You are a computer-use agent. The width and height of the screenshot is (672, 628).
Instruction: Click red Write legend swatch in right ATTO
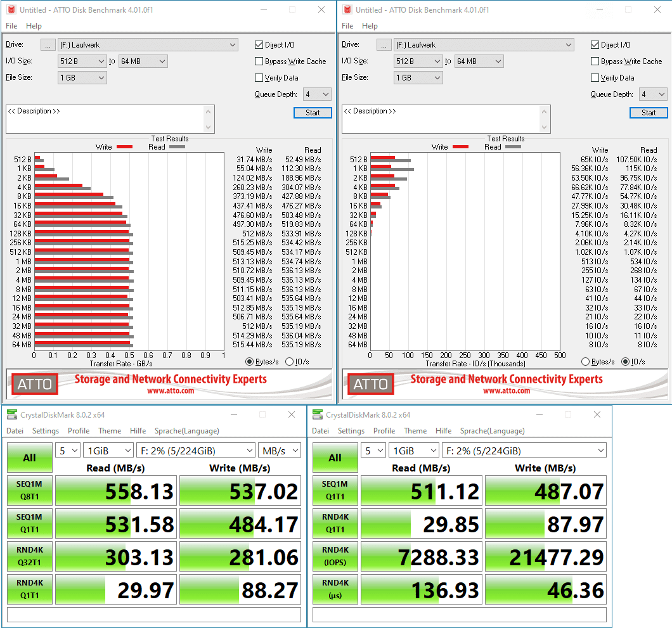click(x=461, y=147)
